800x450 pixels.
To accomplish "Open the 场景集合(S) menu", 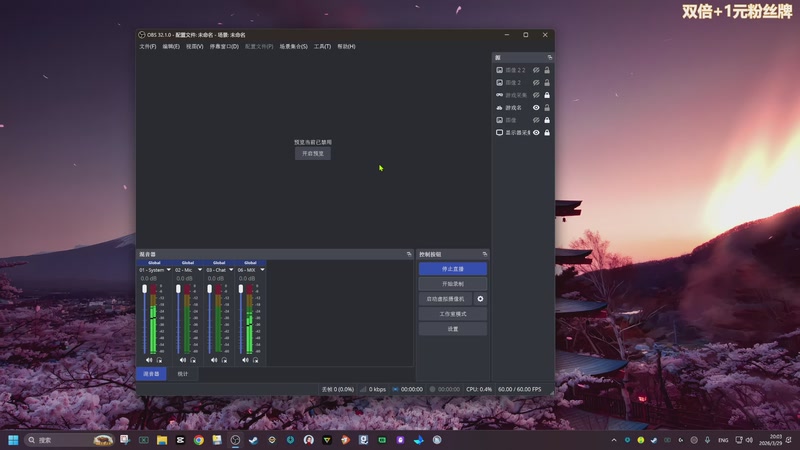I will tap(293, 46).
